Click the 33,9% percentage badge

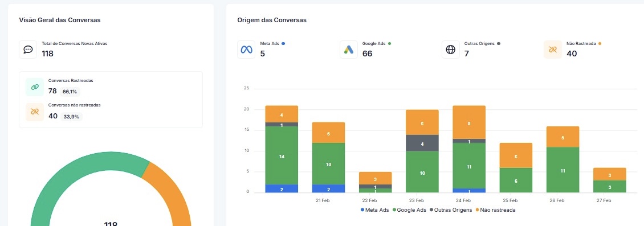tap(71, 117)
